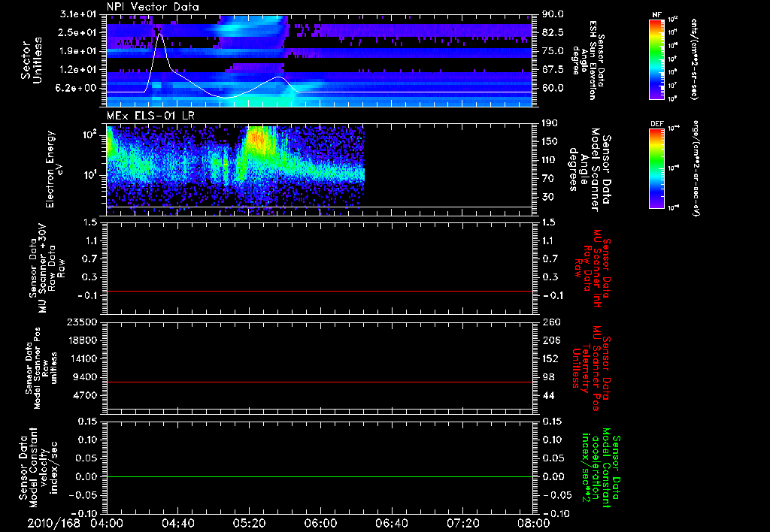Select the green "Model Constant acceleration" label
Image resolution: width=770 pixels, height=532 pixels.
coord(599,469)
